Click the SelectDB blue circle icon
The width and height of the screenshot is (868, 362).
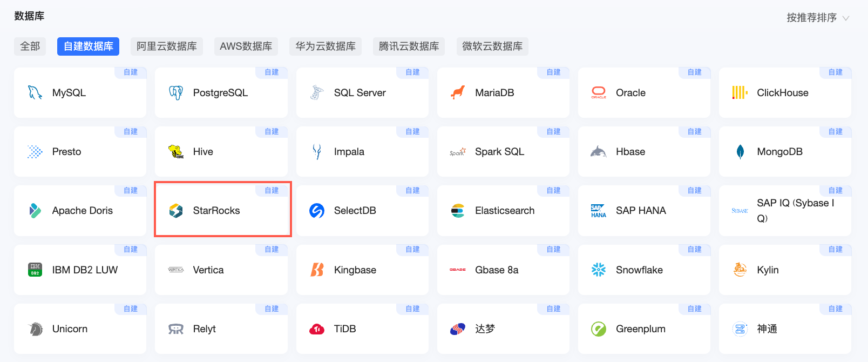click(x=317, y=211)
